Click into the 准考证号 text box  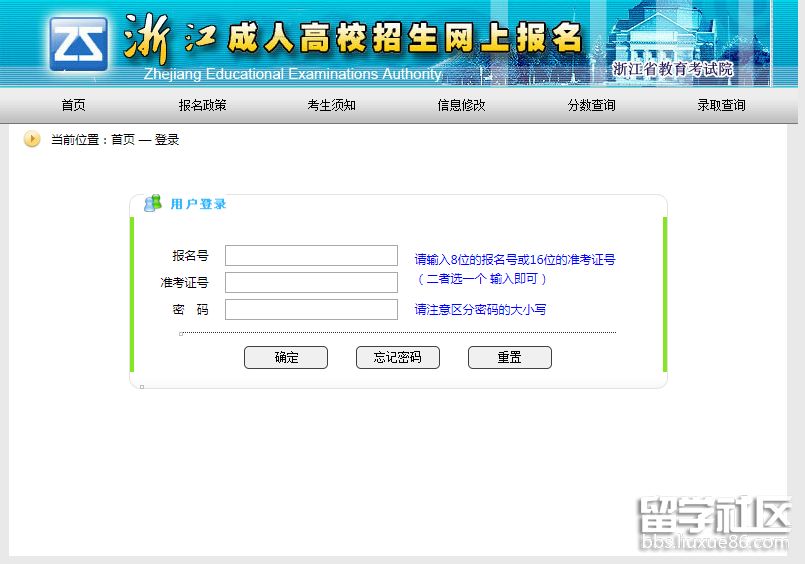click(x=311, y=283)
